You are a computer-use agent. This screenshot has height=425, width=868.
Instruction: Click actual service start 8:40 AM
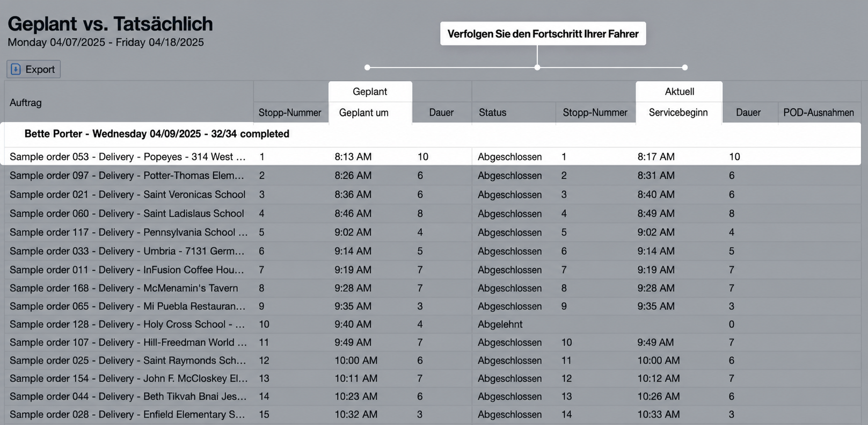click(656, 194)
